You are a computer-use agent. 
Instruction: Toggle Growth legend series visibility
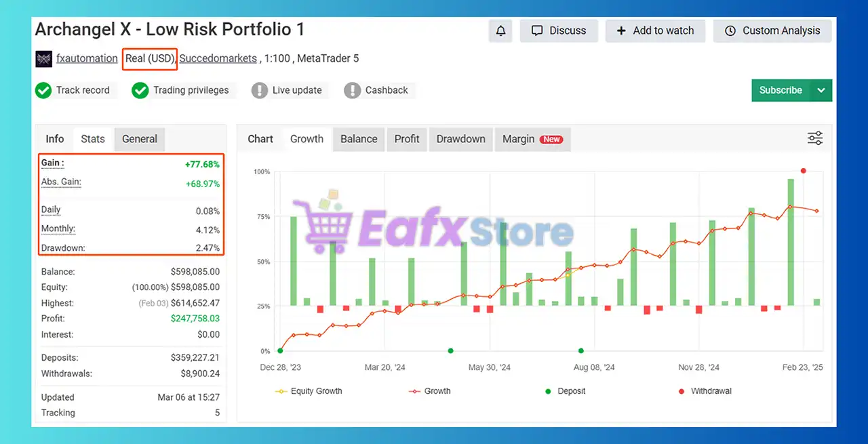tap(430, 391)
